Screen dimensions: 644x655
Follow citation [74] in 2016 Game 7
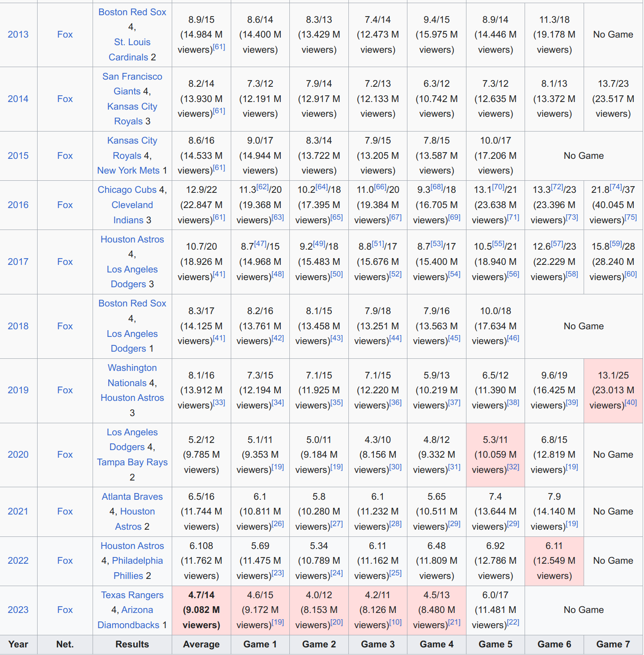(616, 187)
